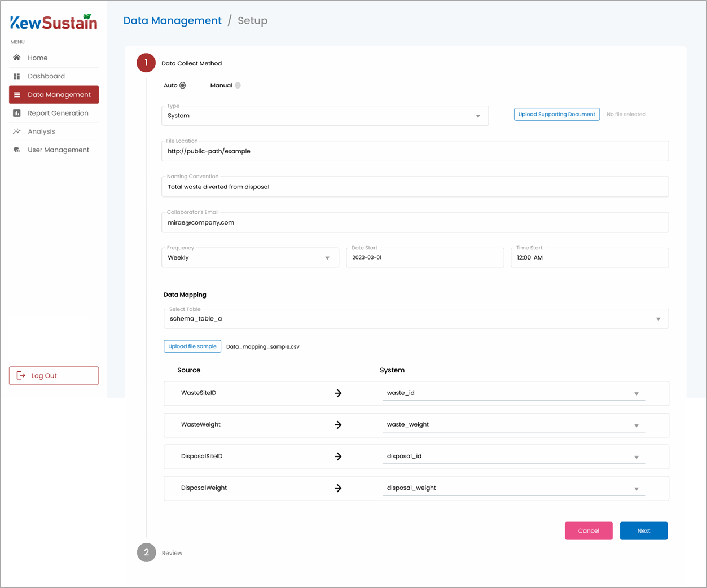
Task: Click the Collaborator's Email input field
Action: (415, 222)
